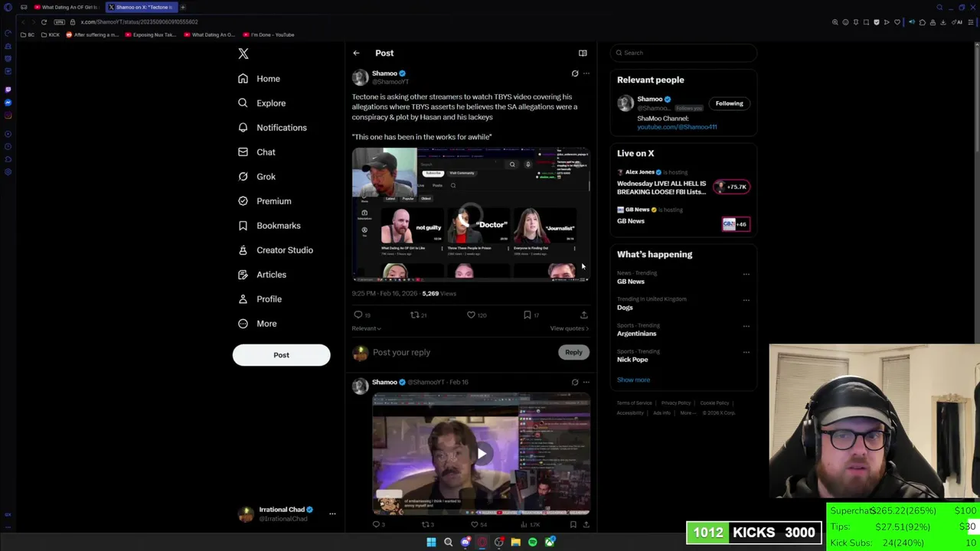The height and width of the screenshot is (551, 980).
Task: Open three-dot menu on main post
Action: click(x=586, y=73)
